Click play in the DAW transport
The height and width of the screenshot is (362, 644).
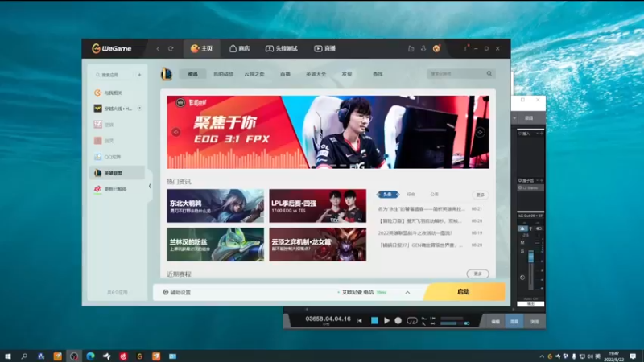point(386,320)
